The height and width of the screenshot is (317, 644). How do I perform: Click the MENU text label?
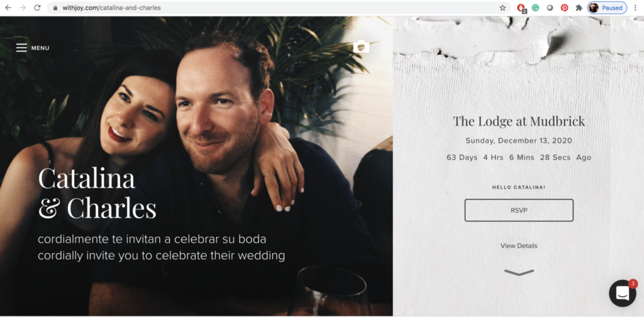[40, 48]
